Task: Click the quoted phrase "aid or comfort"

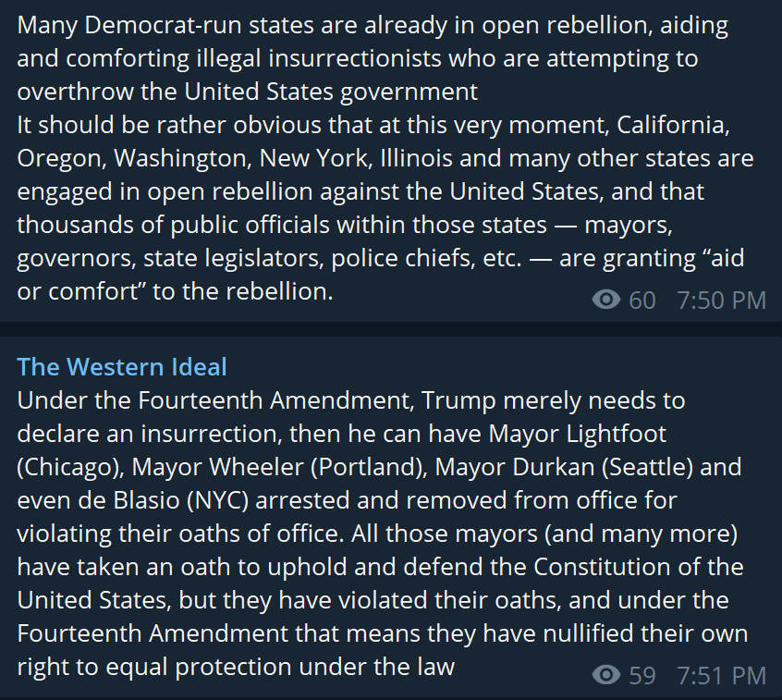Action: click(x=381, y=275)
